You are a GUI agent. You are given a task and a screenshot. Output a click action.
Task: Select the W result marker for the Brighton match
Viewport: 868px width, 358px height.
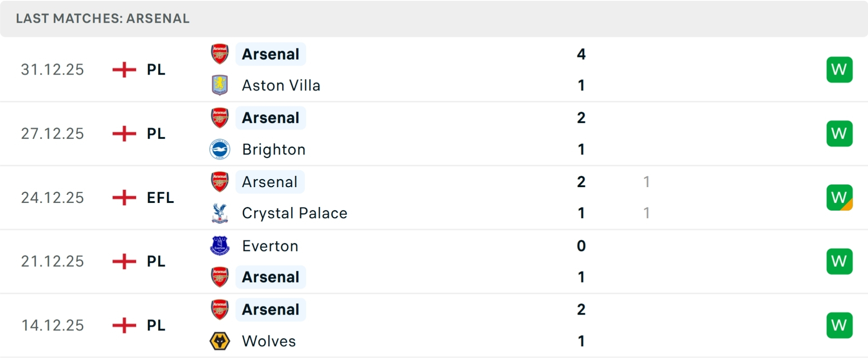click(840, 133)
